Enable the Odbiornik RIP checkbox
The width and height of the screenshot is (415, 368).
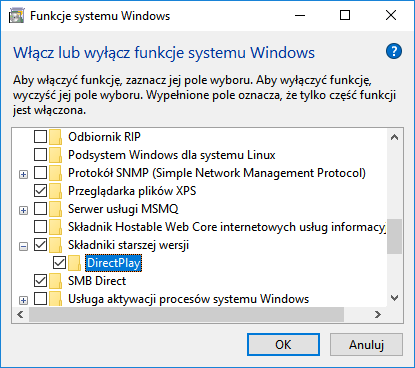tap(40, 137)
